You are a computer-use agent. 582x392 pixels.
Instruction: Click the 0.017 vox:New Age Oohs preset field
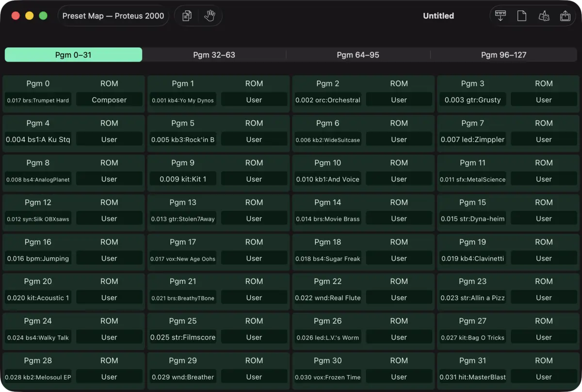[183, 259]
